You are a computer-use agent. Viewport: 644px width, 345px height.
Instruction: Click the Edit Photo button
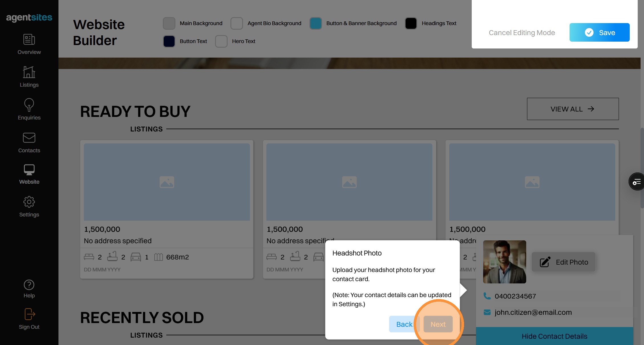564,262
